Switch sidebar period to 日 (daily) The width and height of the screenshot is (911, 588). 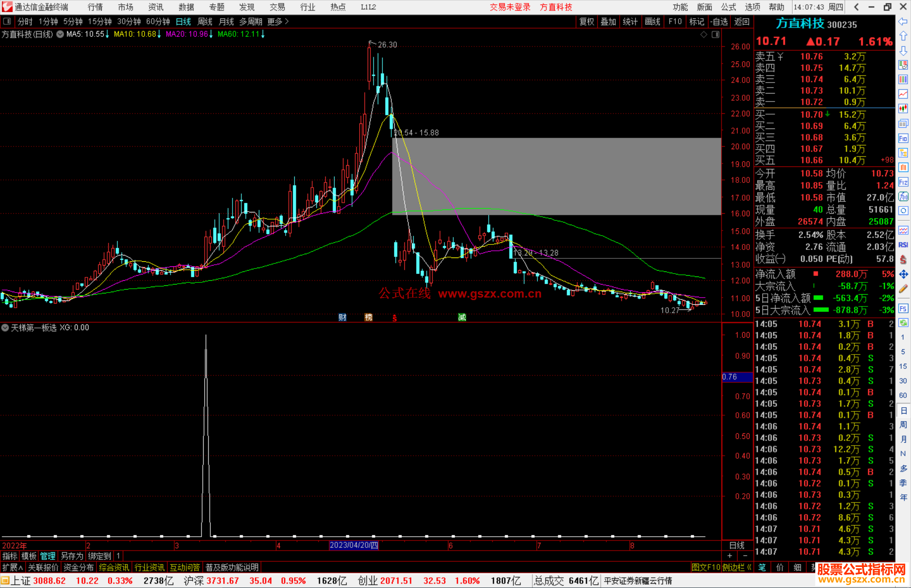pyautogui.click(x=903, y=411)
